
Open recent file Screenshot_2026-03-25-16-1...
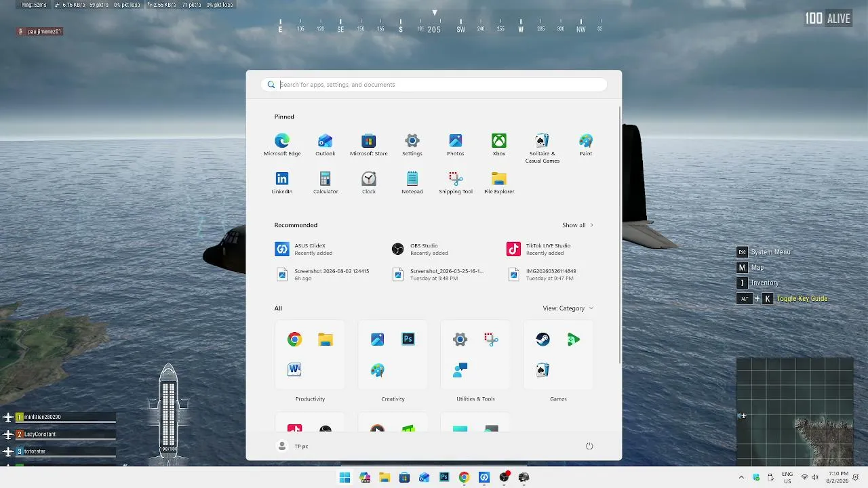pyautogui.click(x=439, y=274)
